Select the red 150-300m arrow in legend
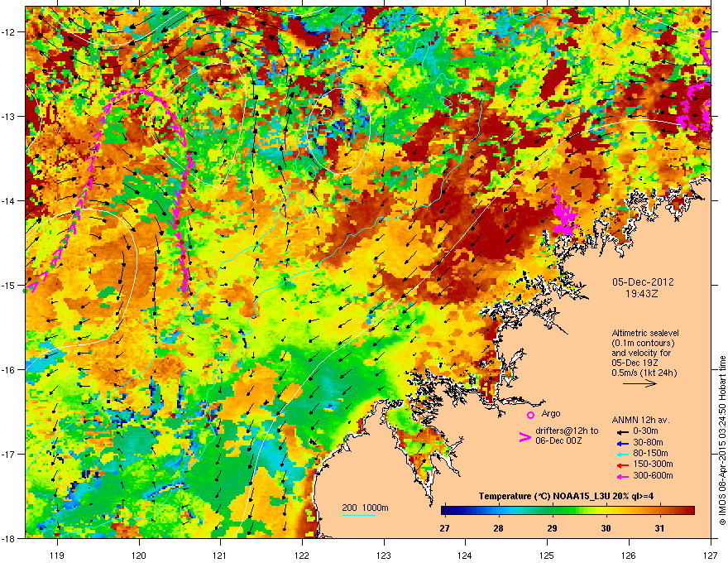 (x=621, y=465)
